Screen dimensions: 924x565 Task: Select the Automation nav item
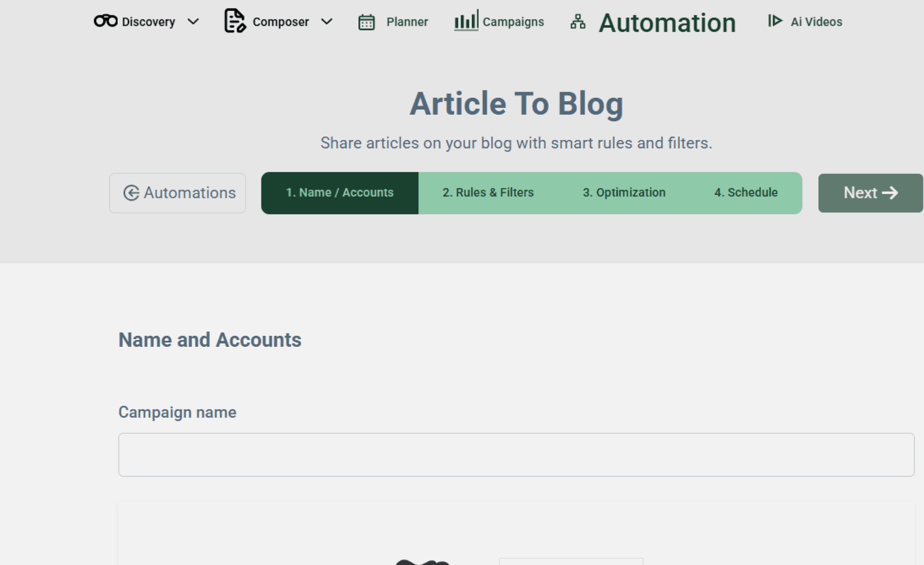click(x=667, y=22)
